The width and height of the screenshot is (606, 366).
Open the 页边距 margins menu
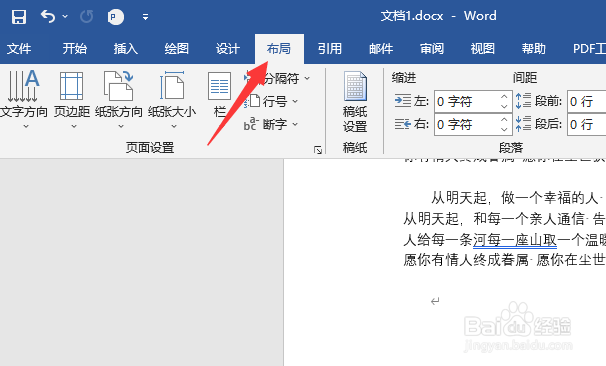click(x=72, y=99)
